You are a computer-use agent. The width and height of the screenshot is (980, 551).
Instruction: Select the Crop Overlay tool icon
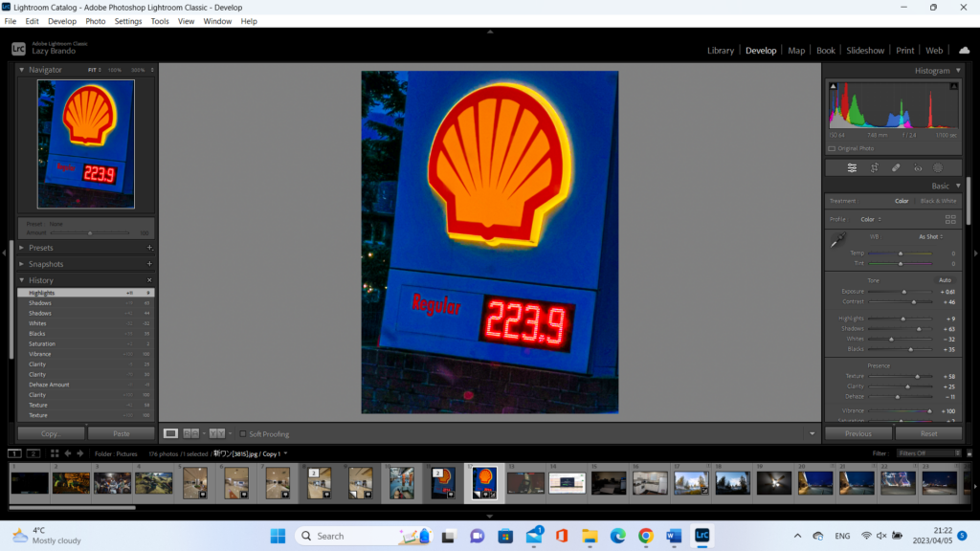874,167
